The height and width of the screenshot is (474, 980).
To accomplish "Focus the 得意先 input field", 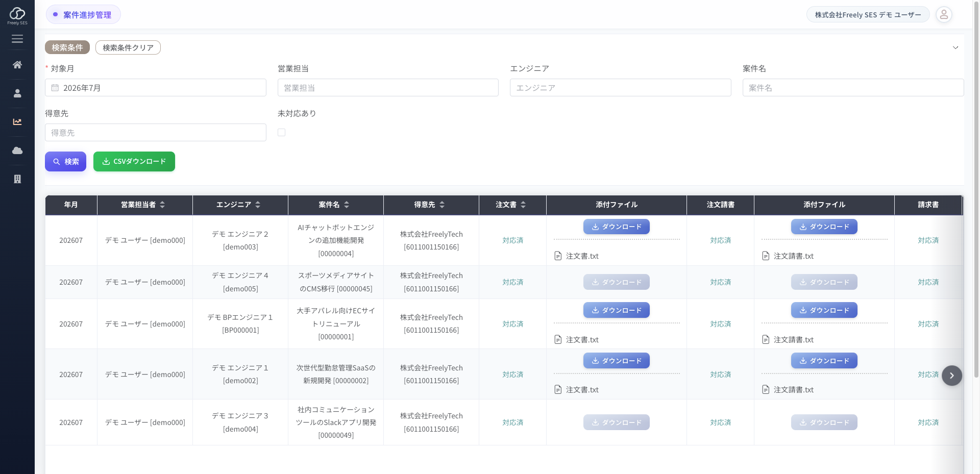I will click(156, 133).
